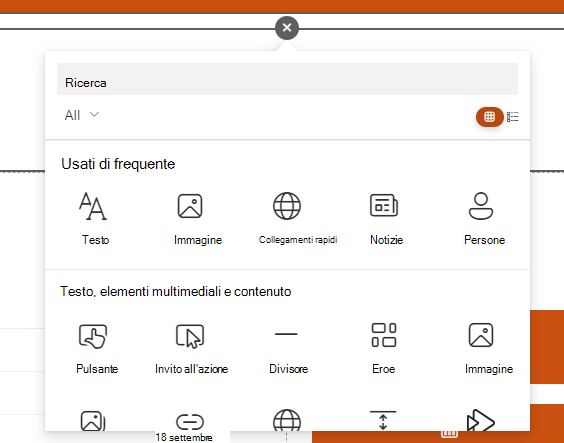The image size is (564, 443).
Task: Open the All category filter dropdown
Action: coord(82,115)
